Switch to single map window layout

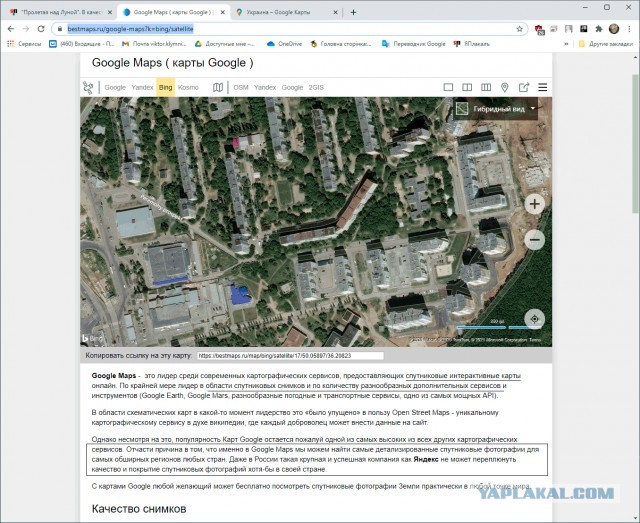pyautogui.click(x=448, y=87)
